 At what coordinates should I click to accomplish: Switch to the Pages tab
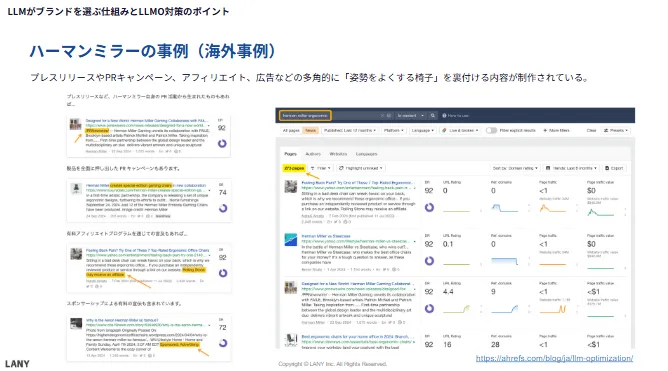[291, 154]
